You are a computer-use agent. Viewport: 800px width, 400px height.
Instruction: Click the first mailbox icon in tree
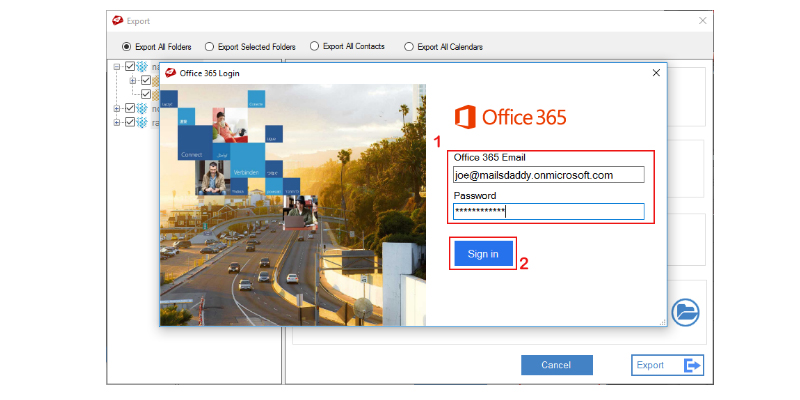tap(142, 67)
